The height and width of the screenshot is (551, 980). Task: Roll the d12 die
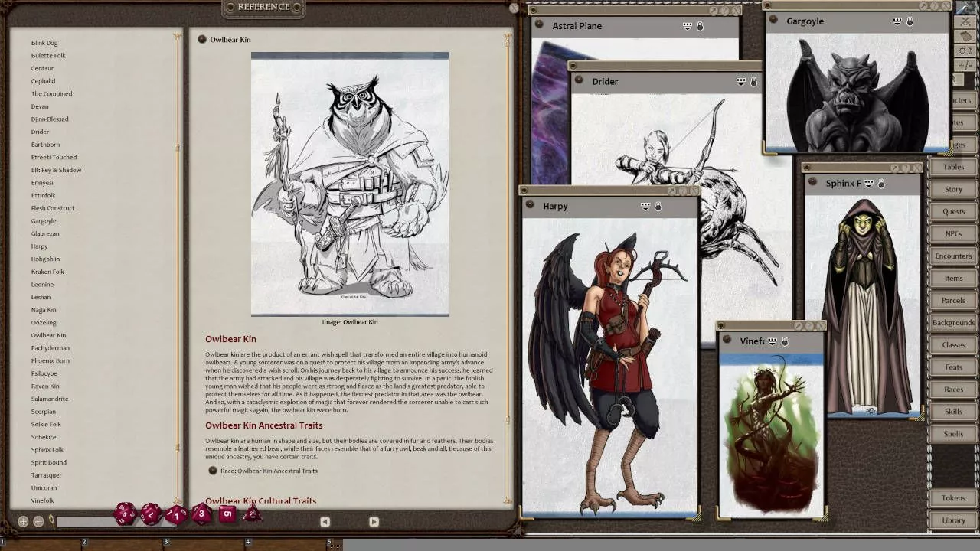coord(151,514)
